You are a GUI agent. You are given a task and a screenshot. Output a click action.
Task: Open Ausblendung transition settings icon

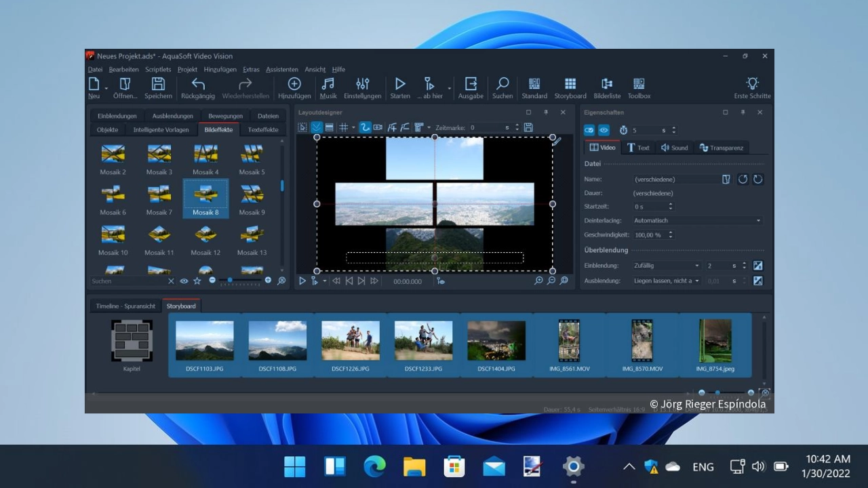758,281
